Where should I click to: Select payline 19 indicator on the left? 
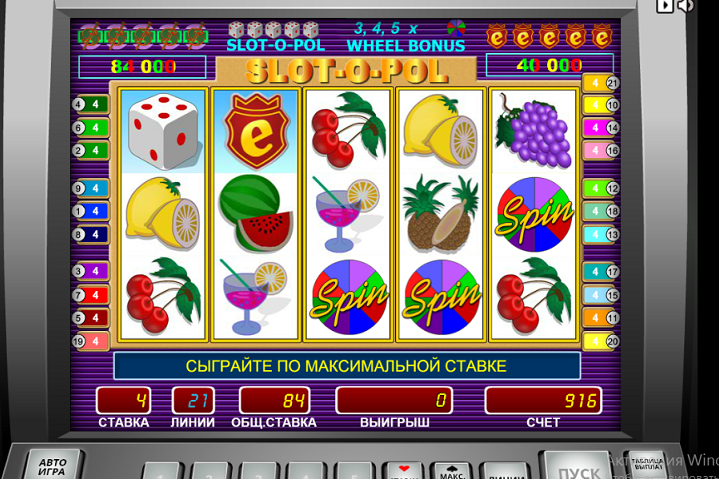click(x=90, y=341)
